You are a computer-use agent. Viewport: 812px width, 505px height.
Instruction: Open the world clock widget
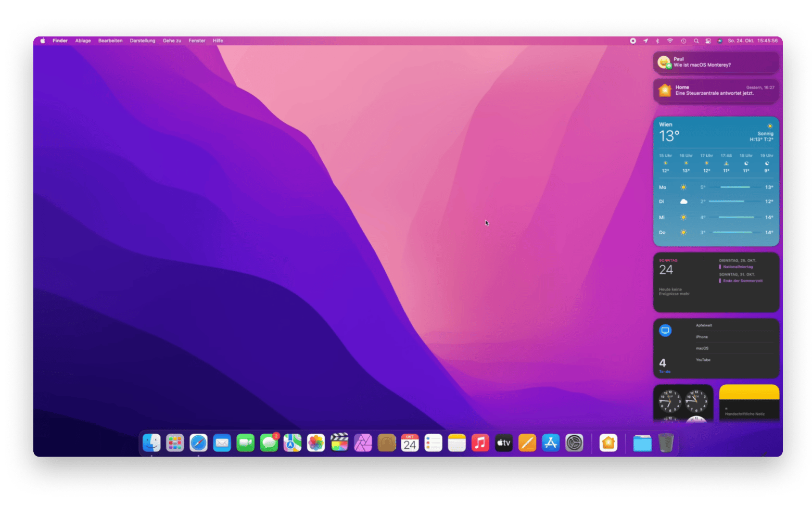(x=683, y=404)
